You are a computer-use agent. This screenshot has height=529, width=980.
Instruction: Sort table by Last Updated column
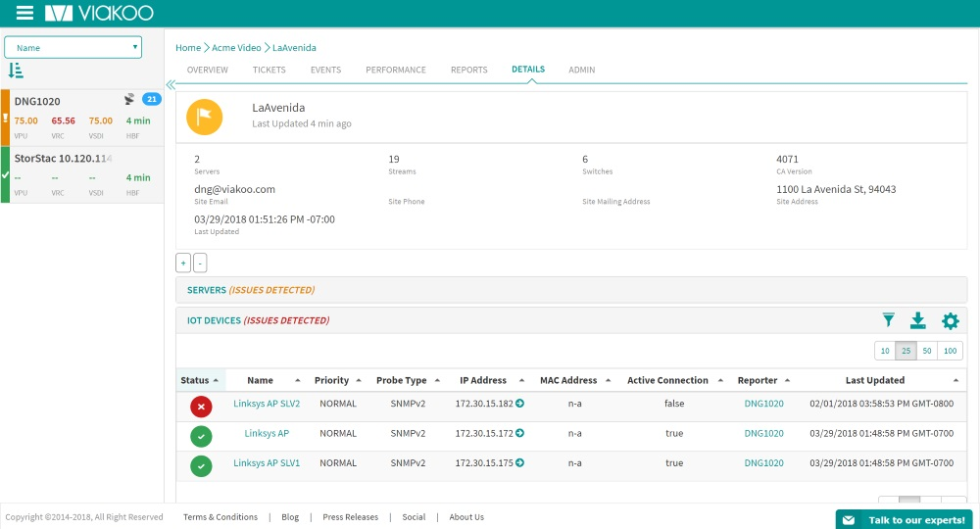click(x=875, y=380)
